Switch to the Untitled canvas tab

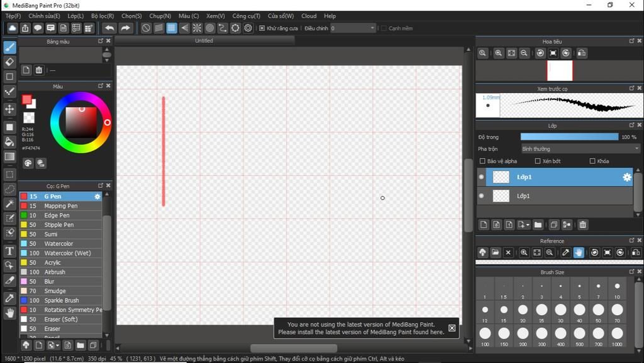tap(204, 41)
